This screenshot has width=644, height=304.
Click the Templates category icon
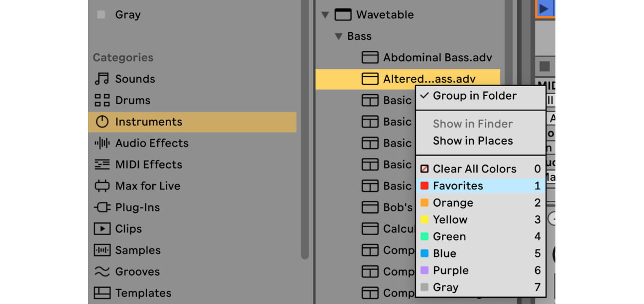pyautogui.click(x=102, y=293)
